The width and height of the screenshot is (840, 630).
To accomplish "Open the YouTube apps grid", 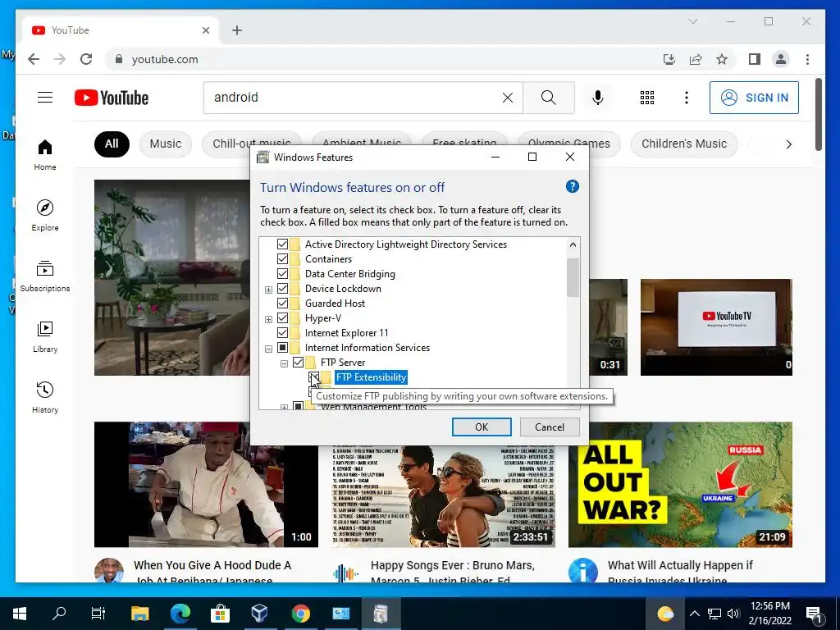I will (x=647, y=98).
